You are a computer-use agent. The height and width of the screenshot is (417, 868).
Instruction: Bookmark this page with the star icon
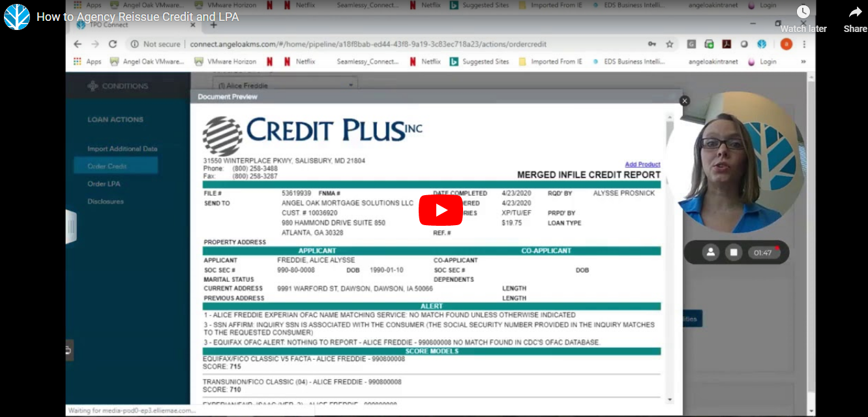(669, 44)
